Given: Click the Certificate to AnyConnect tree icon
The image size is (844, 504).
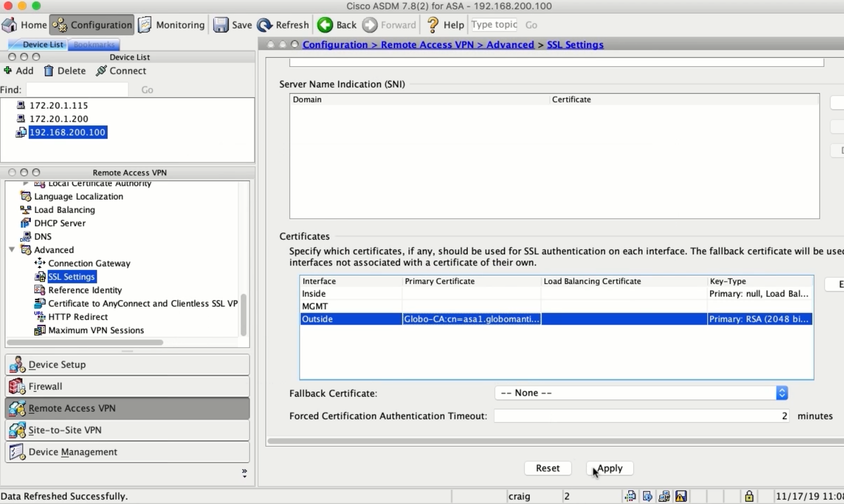Looking at the screenshot, I should click(40, 303).
